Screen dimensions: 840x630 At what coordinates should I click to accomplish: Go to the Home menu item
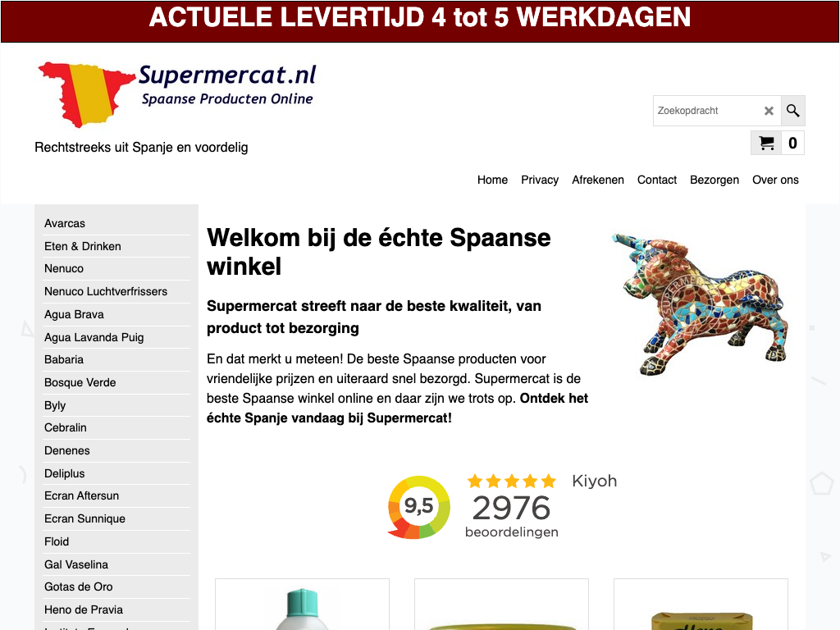(x=492, y=180)
